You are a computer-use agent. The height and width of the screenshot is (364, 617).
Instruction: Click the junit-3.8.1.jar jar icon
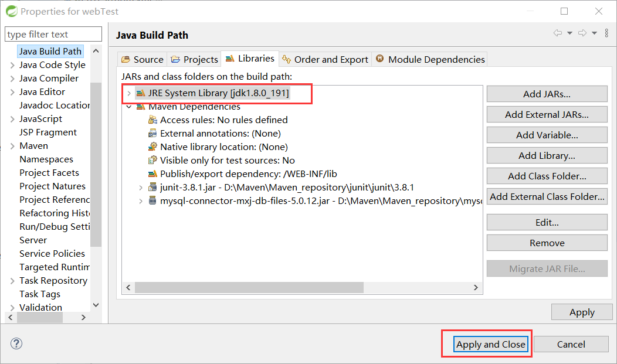(x=152, y=187)
